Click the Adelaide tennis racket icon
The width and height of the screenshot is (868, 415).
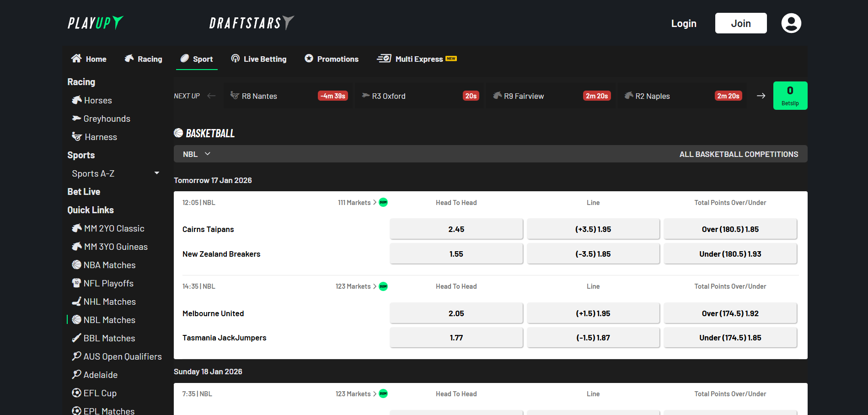tap(77, 374)
